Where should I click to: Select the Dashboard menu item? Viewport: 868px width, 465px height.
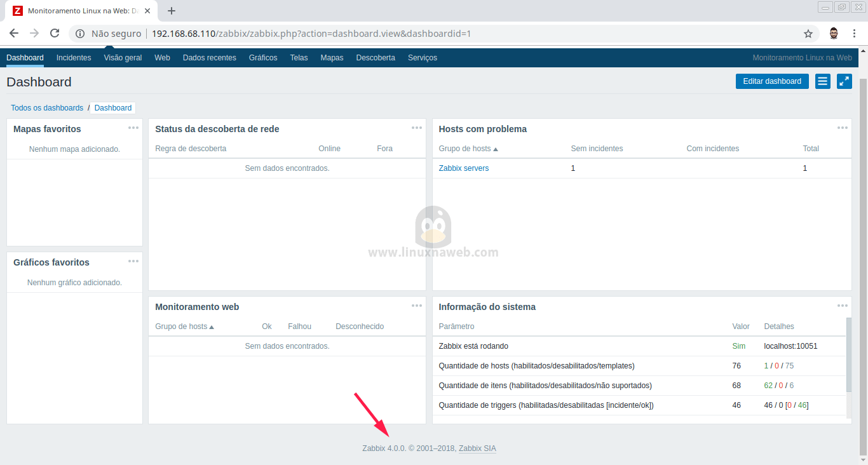tap(25, 58)
